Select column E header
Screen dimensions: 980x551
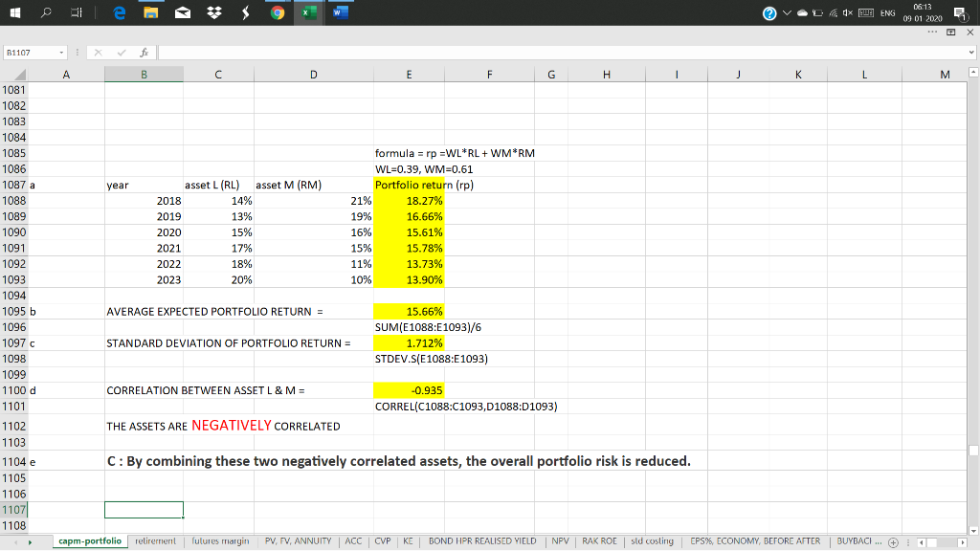[x=409, y=75]
